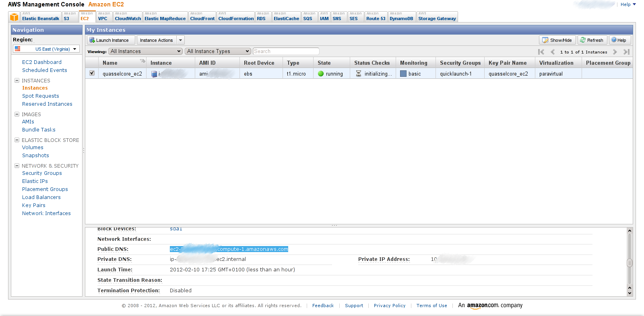
Task: Collapse the ELASTIC BLOCK STORE section
Action: (x=17, y=140)
